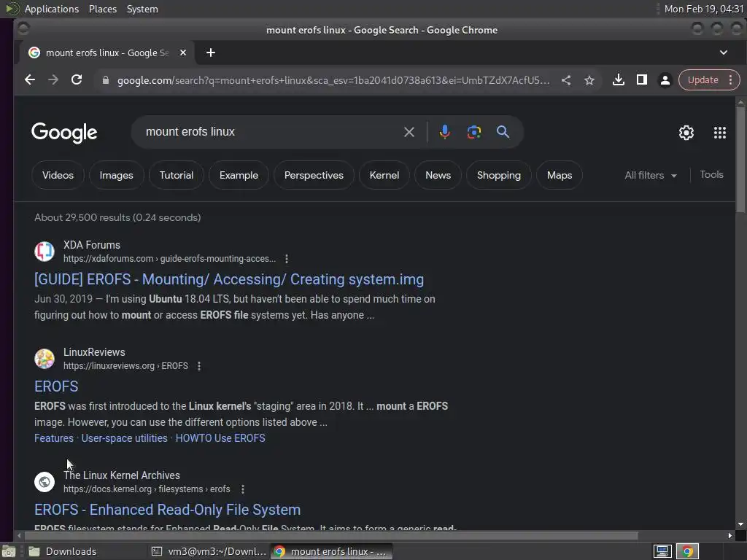Submit search with magnifier icon
This screenshot has height=560, width=747.
click(503, 132)
